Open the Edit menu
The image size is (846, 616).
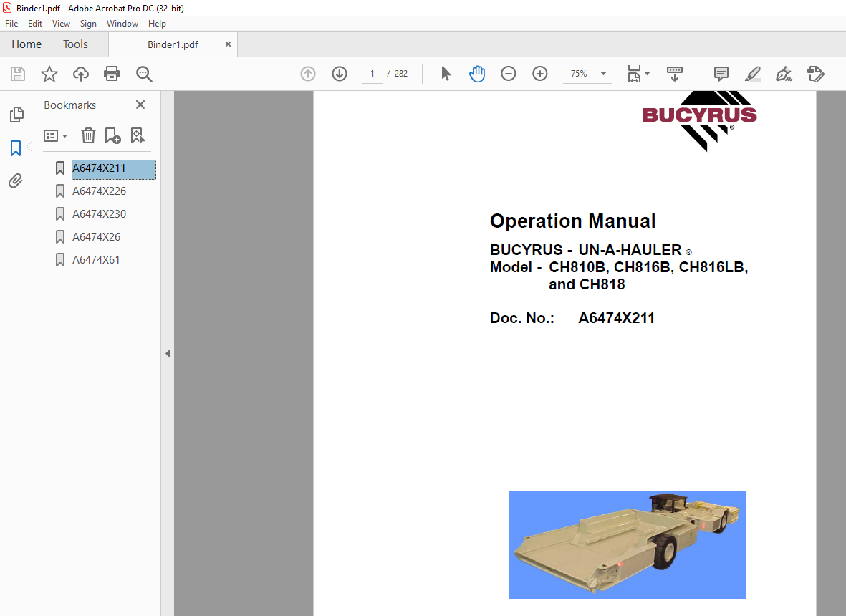[35, 24]
